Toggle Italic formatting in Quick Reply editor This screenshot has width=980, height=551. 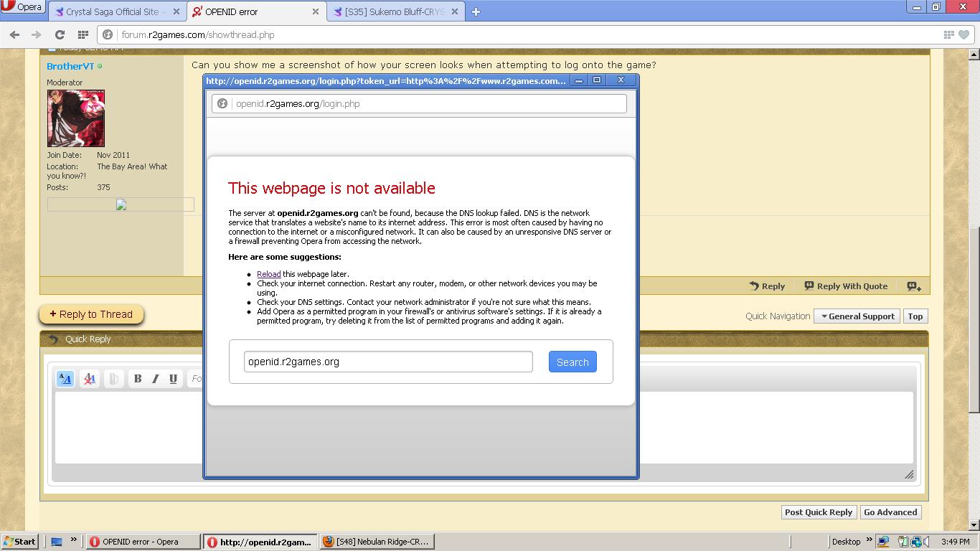coord(156,379)
